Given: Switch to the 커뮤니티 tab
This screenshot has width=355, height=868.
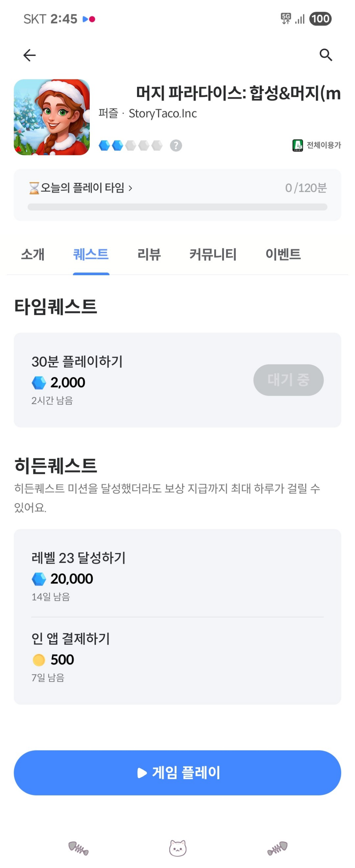Looking at the screenshot, I should tap(213, 254).
